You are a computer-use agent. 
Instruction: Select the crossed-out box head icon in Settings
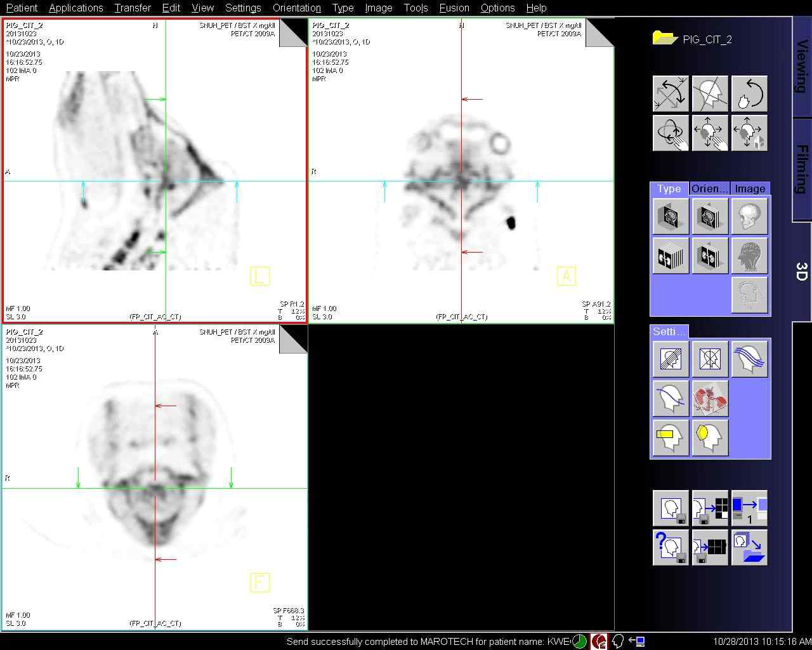click(710, 359)
